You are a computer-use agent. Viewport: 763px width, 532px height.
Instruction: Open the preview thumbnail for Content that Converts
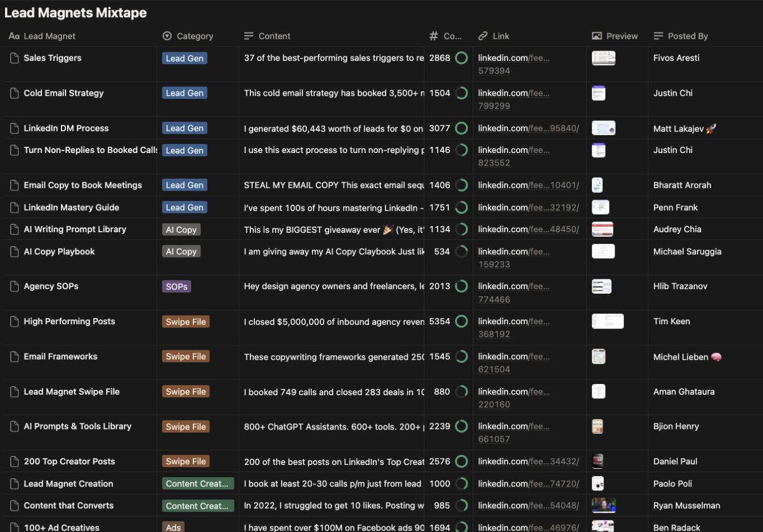point(603,505)
